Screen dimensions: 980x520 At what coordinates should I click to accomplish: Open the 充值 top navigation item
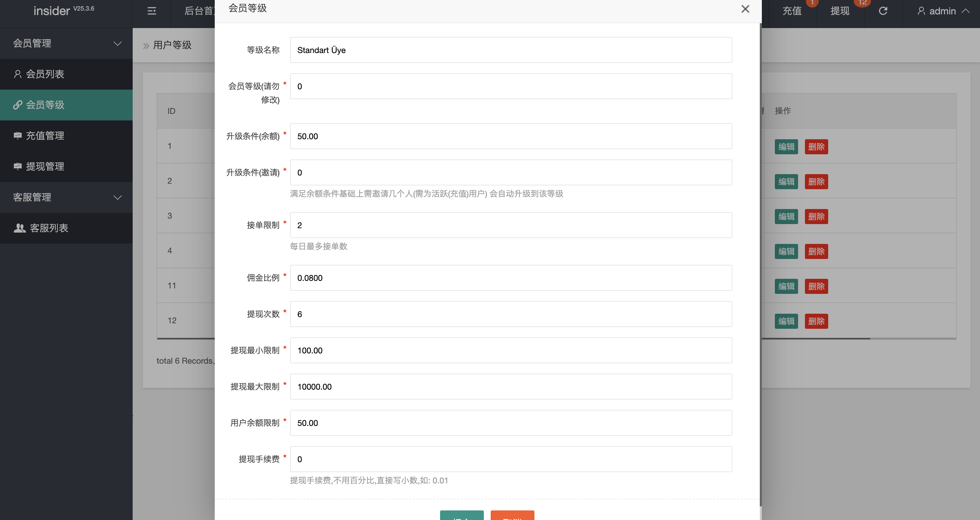tap(792, 11)
